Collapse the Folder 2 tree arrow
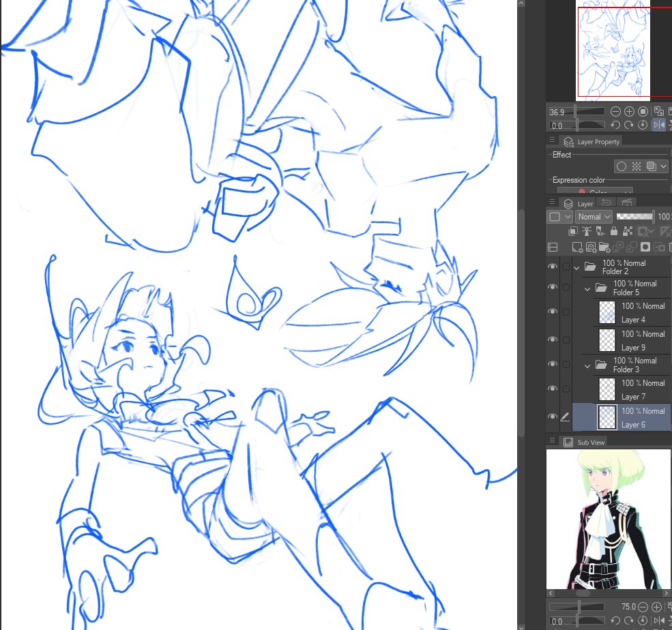672x630 pixels. click(576, 267)
